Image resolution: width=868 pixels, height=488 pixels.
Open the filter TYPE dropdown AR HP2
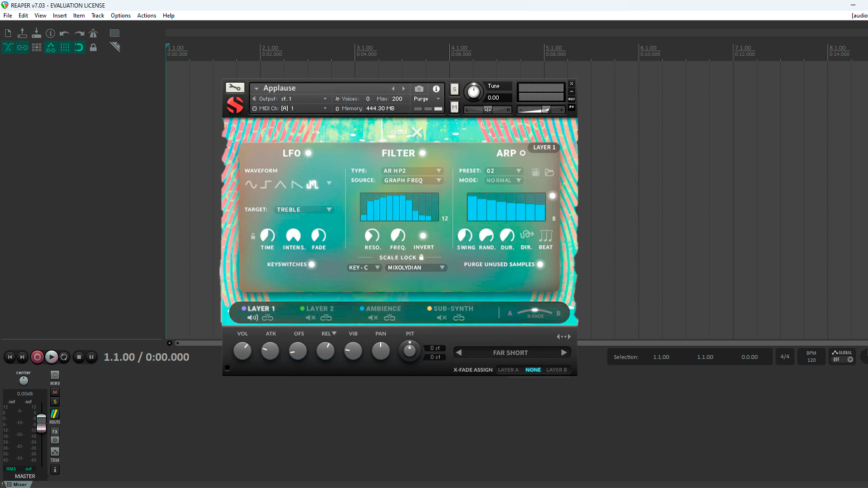point(412,171)
